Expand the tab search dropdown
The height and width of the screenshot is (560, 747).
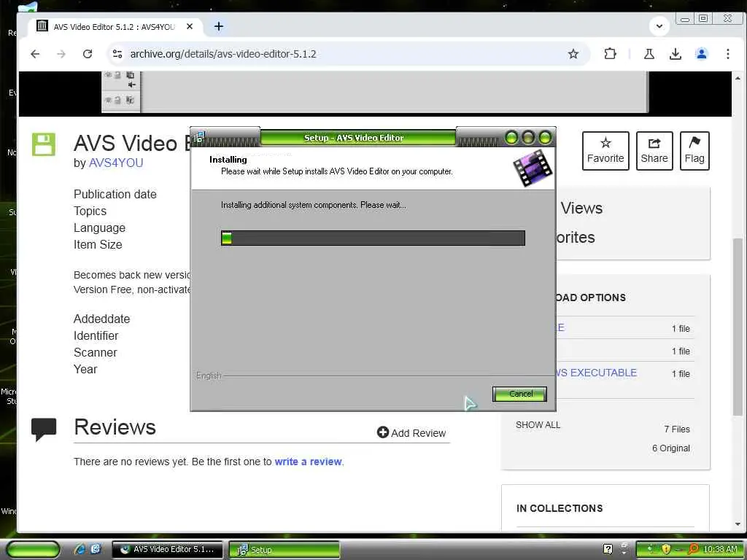659,26
